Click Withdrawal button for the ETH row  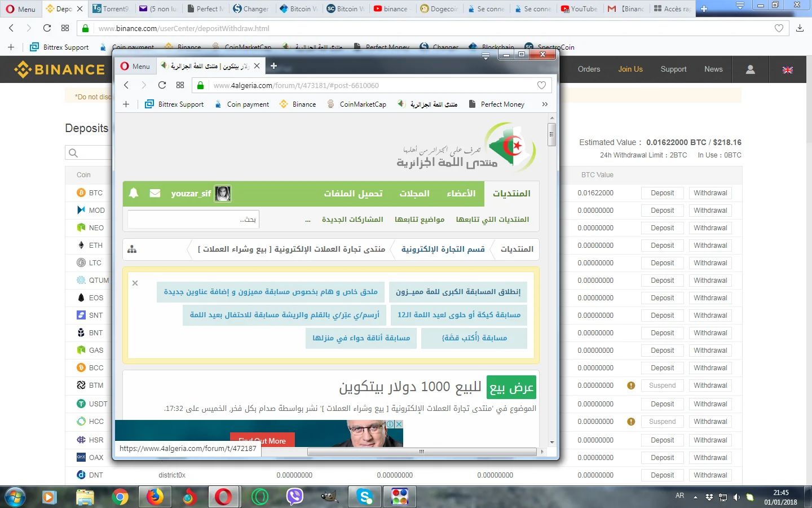[x=710, y=246]
